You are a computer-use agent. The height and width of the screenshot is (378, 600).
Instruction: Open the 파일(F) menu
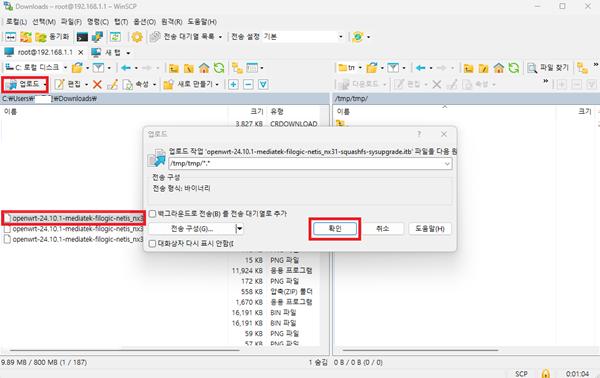coord(71,22)
